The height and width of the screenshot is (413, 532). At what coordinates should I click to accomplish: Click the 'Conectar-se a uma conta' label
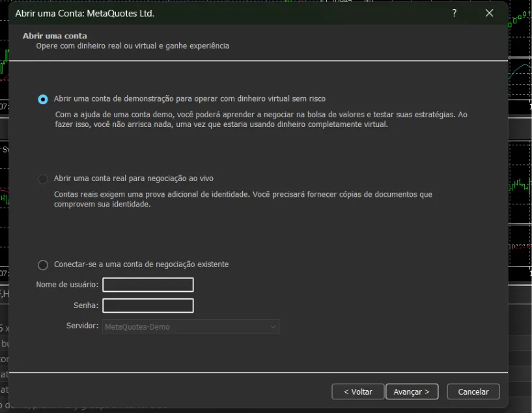[x=141, y=264]
